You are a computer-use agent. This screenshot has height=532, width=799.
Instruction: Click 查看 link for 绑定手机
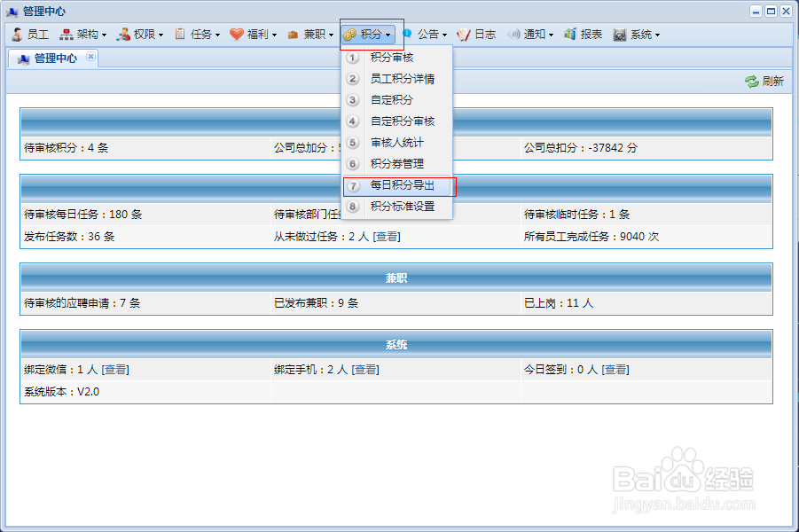364,370
